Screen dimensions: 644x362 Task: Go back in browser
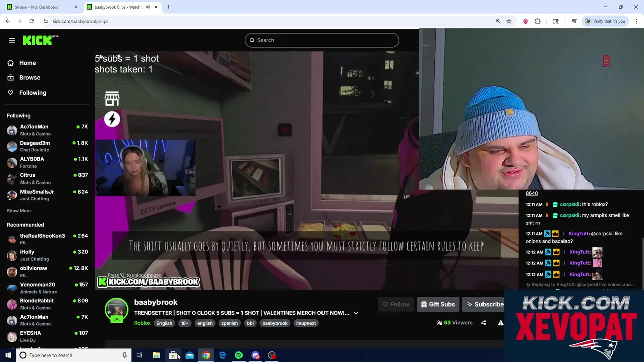coord(7,21)
